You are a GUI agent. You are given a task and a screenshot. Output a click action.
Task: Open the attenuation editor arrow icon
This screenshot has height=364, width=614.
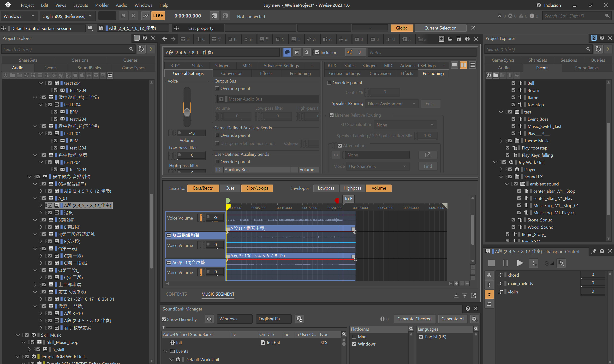coord(428,155)
